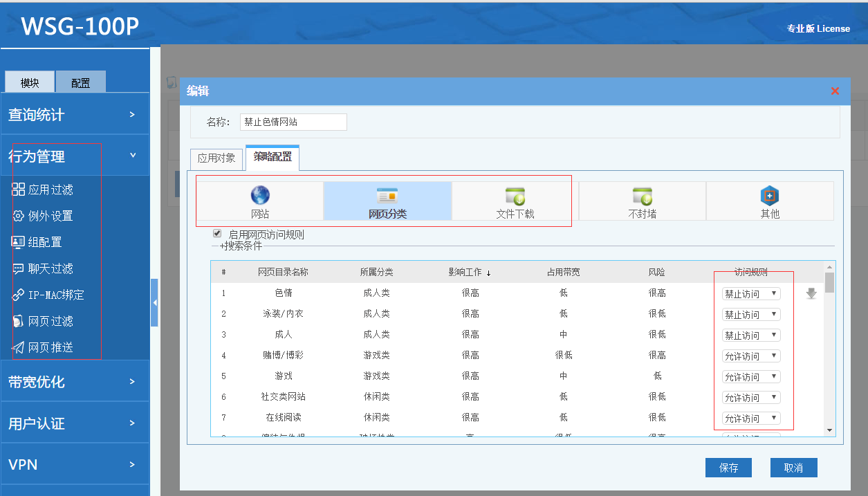Click the 名称 input field

[x=293, y=122]
